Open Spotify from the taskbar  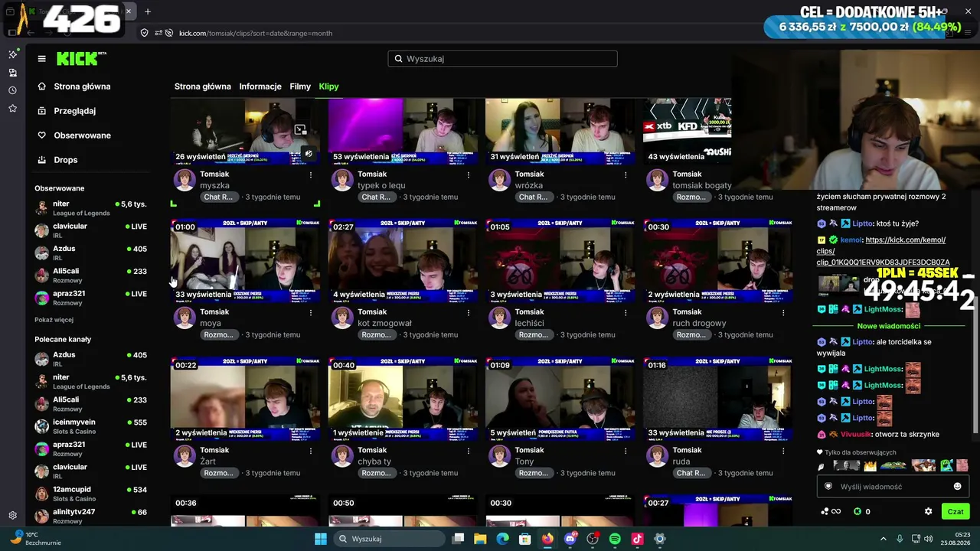[615, 539]
